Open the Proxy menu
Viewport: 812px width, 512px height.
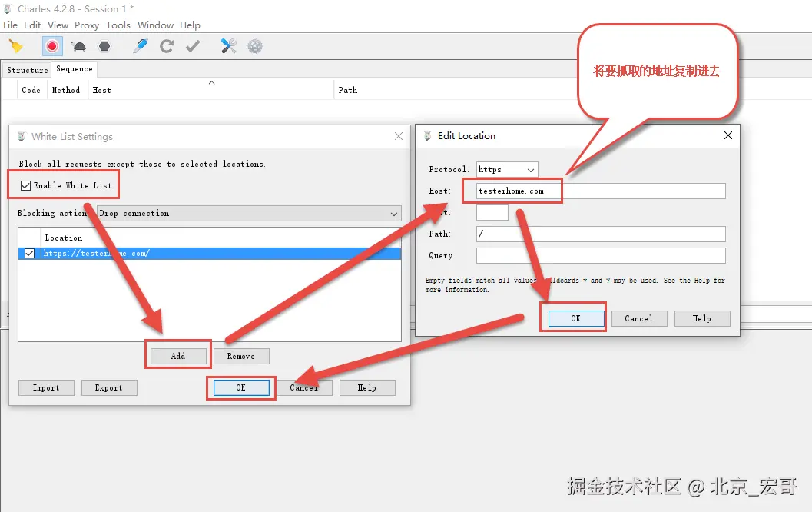(87, 25)
